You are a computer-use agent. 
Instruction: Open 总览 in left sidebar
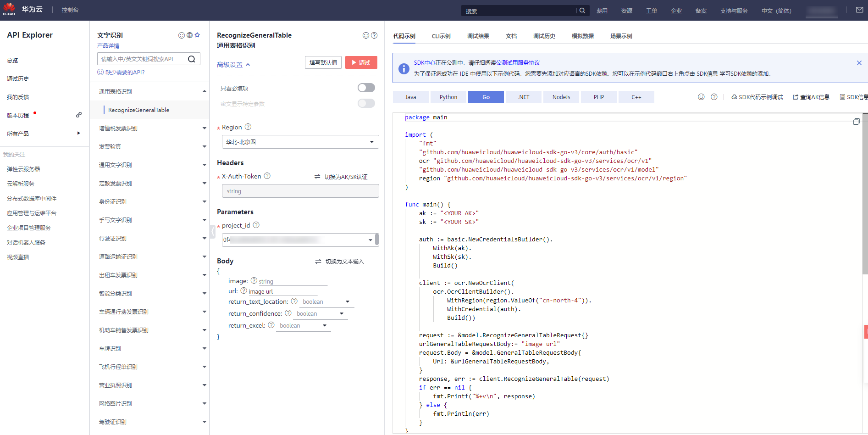(12, 60)
